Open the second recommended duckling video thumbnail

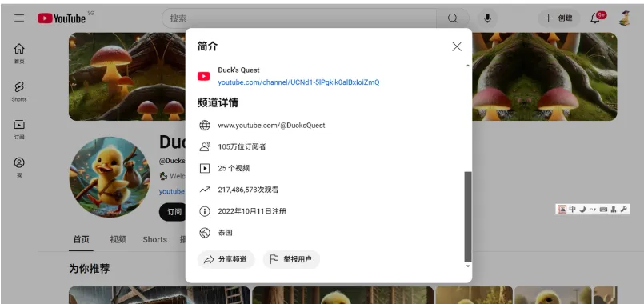(x=343, y=295)
